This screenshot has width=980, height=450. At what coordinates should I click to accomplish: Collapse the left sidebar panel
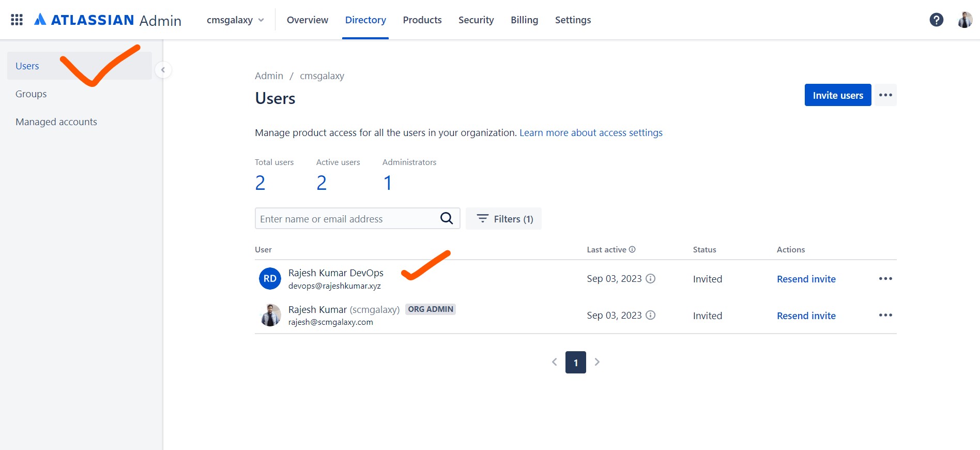click(x=163, y=70)
